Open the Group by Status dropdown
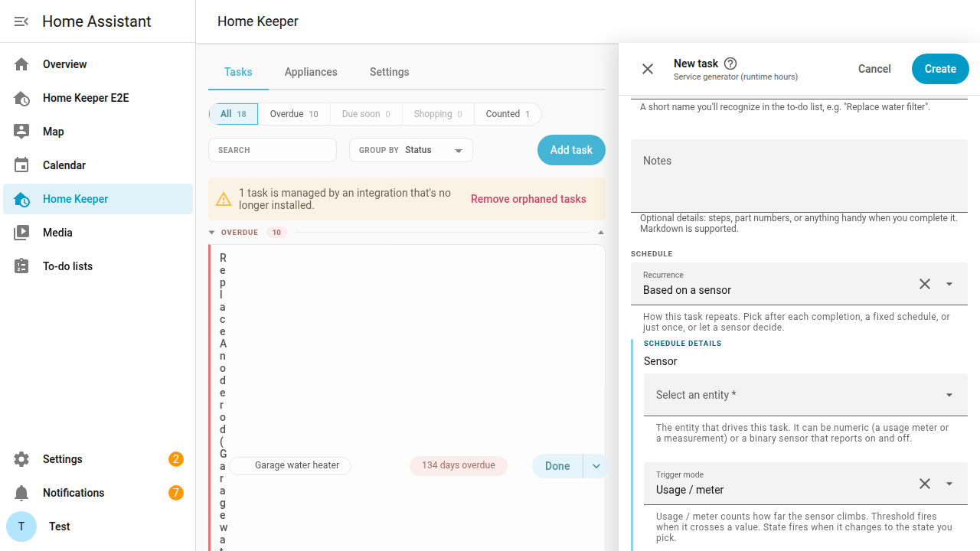 411,150
